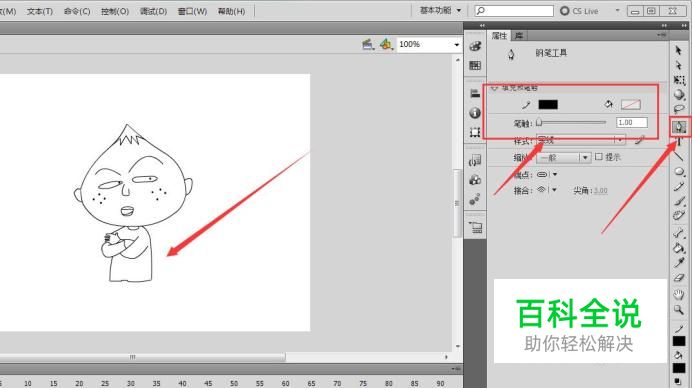Collapse the icon panel dock arrows

coord(482,26)
